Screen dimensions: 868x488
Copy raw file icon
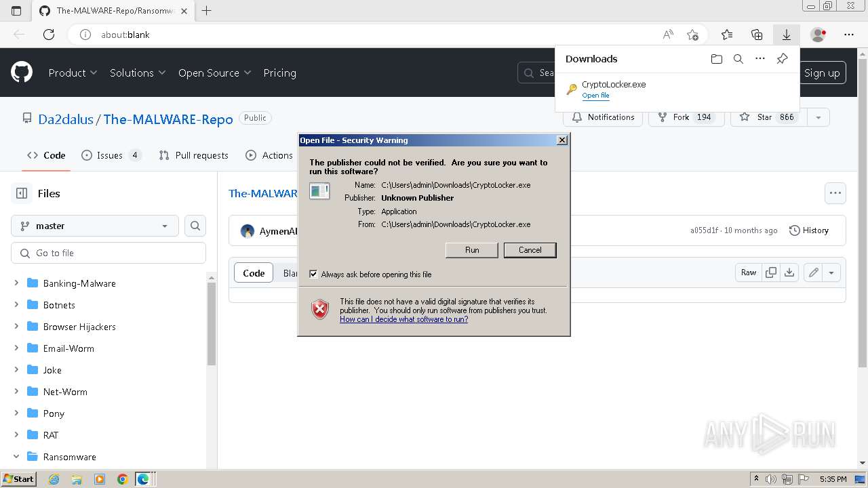click(771, 272)
